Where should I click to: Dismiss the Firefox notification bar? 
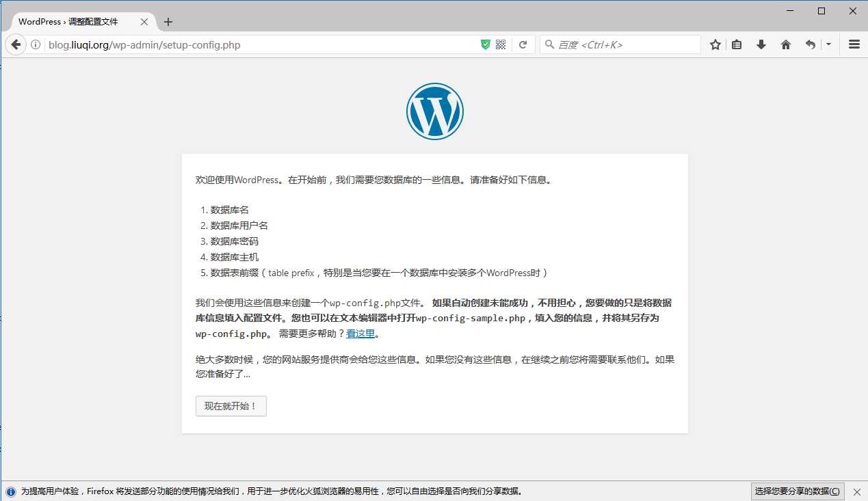856,491
